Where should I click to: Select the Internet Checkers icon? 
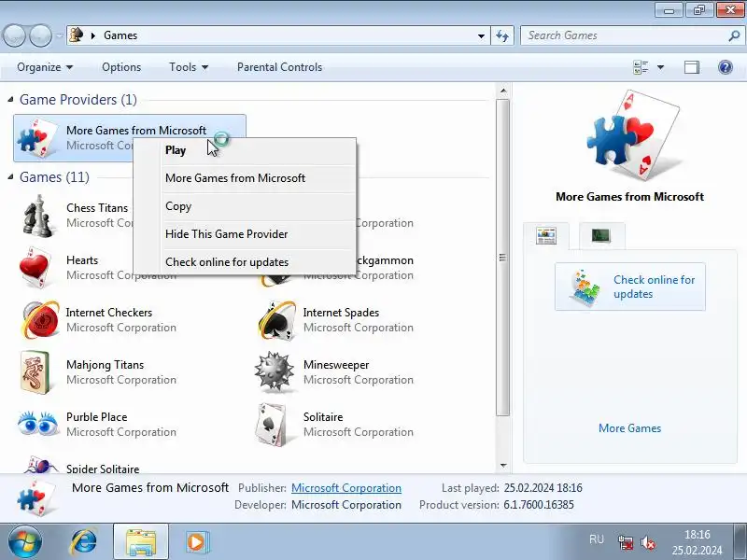(39, 319)
